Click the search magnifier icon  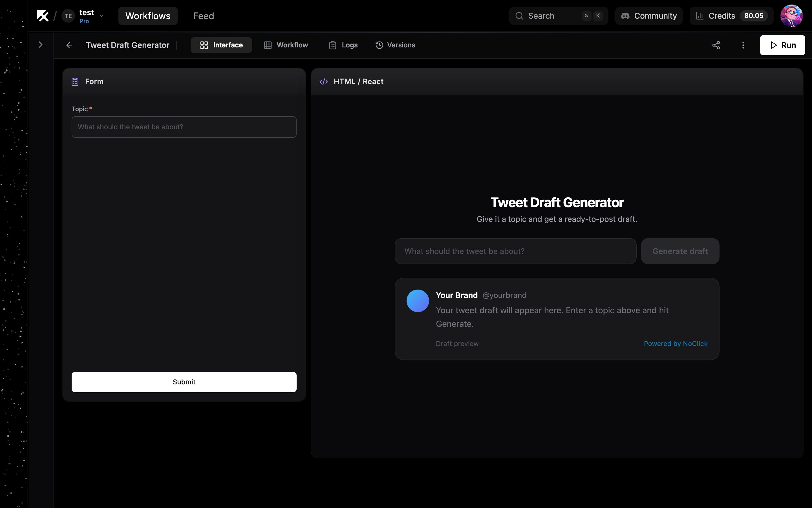pos(519,16)
